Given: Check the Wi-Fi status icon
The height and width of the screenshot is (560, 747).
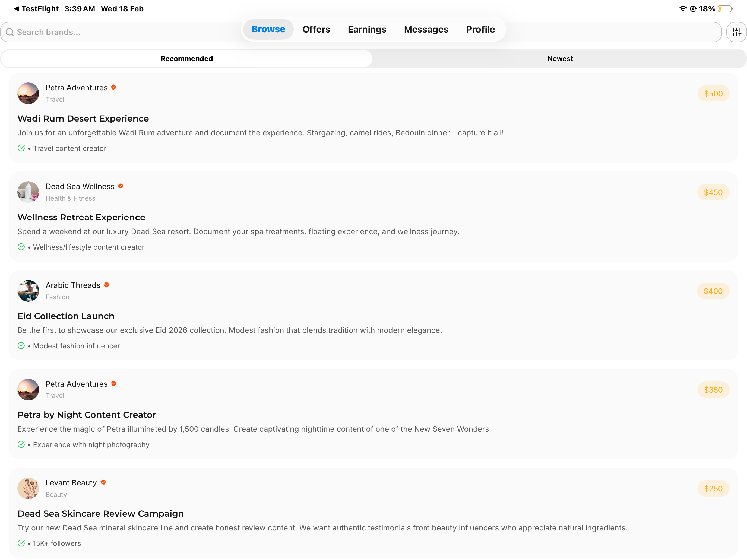Looking at the screenshot, I should [683, 8].
